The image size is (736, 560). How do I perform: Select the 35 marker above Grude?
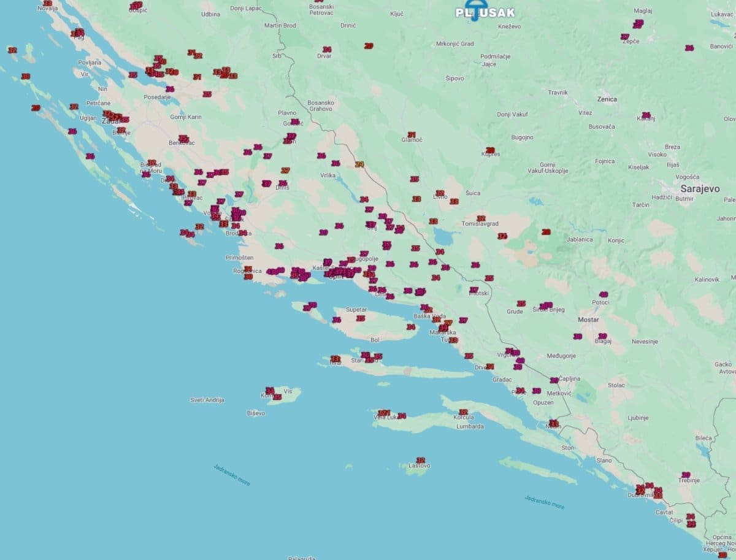pos(521,304)
